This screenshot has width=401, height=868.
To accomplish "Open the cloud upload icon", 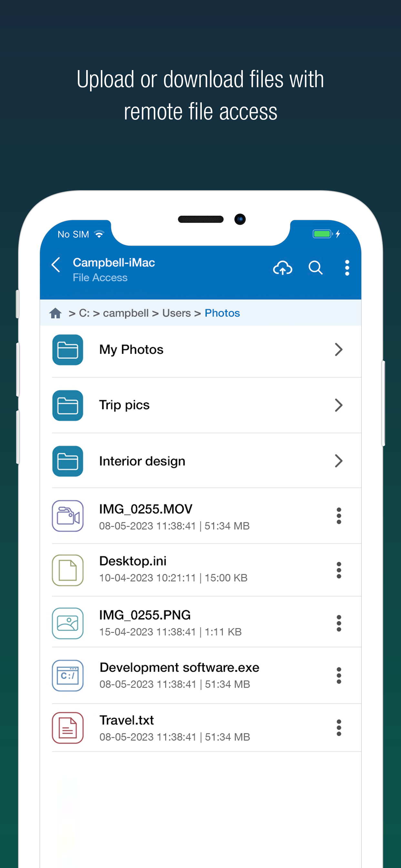I will 283,268.
